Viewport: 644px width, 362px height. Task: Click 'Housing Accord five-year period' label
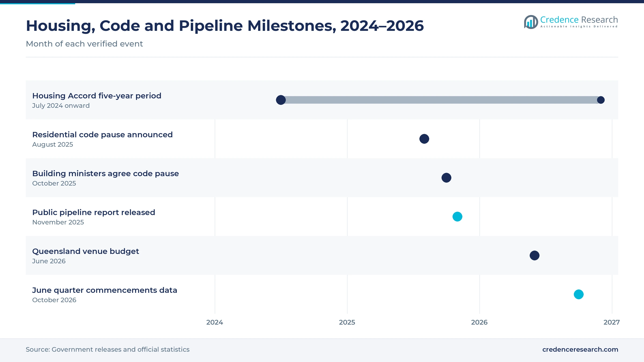point(97,96)
